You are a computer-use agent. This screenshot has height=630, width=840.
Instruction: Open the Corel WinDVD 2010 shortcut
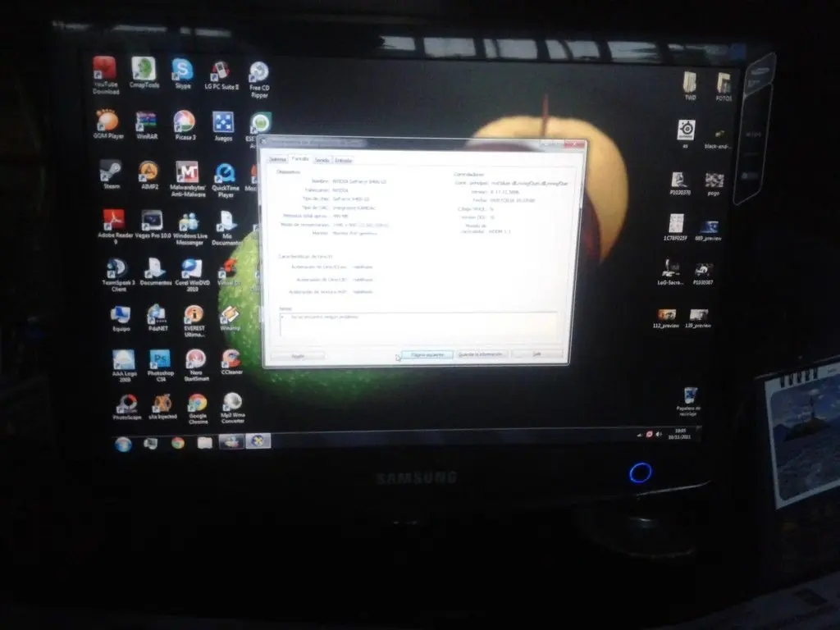192,275
